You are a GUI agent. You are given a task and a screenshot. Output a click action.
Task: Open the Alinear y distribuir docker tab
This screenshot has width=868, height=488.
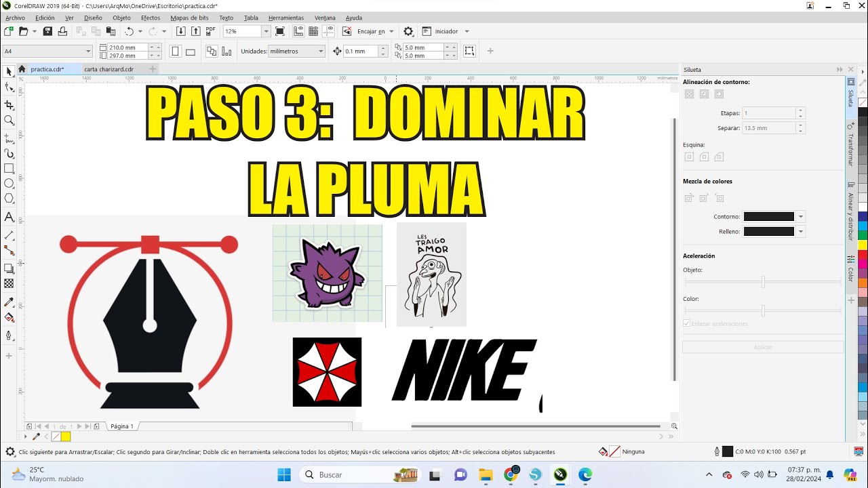click(x=850, y=212)
